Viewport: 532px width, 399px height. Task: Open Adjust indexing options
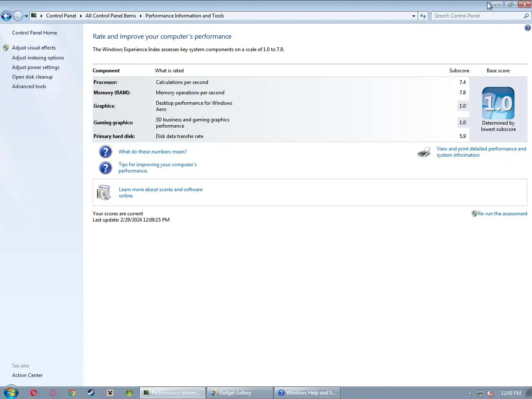coord(38,58)
